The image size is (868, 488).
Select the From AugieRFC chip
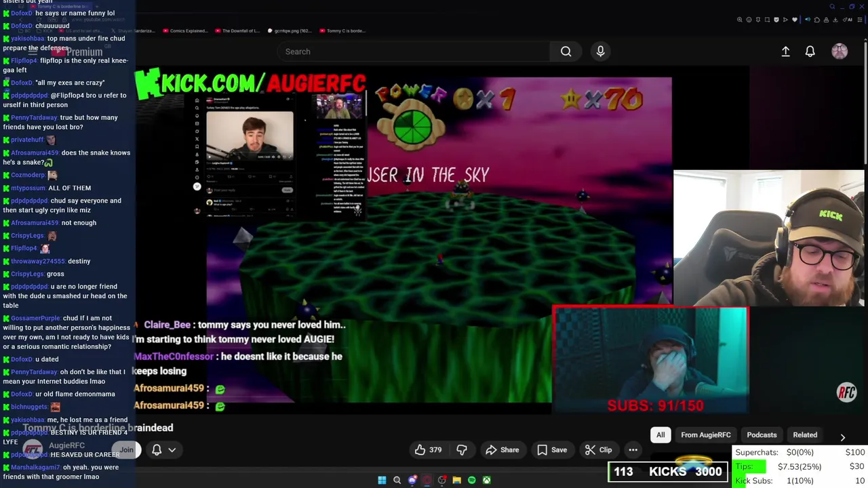pyautogui.click(x=706, y=435)
